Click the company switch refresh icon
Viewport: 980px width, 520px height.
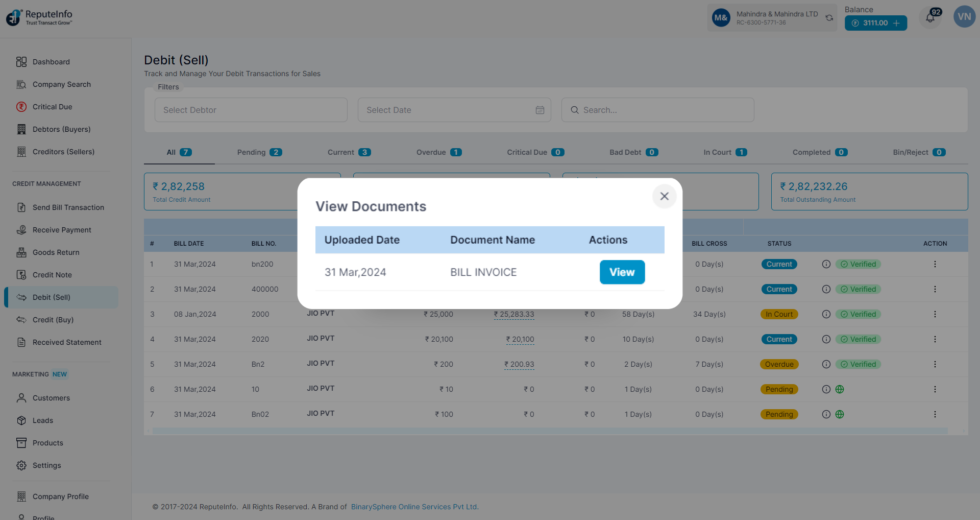(x=829, y=18)
